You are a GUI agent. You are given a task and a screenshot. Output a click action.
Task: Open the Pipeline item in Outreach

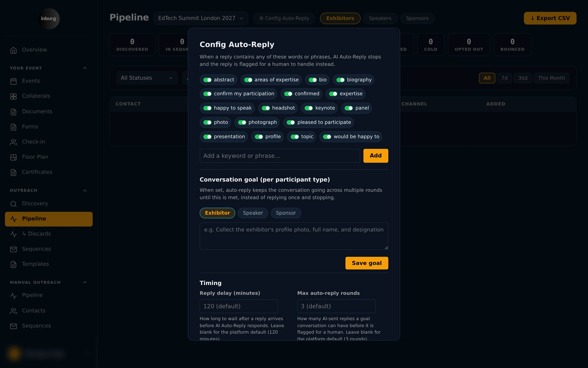(x=49, y=219)
